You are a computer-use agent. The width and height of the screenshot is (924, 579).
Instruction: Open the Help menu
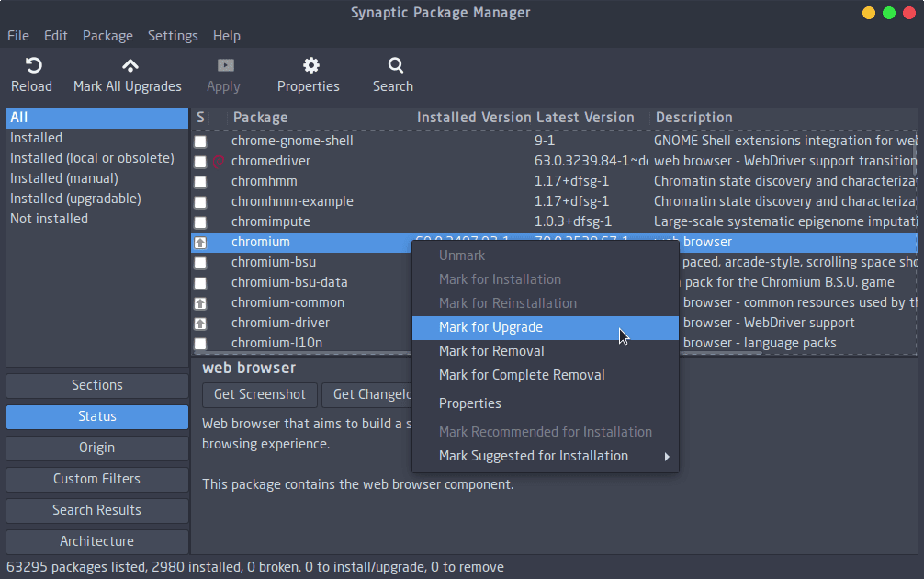point(226,36)
